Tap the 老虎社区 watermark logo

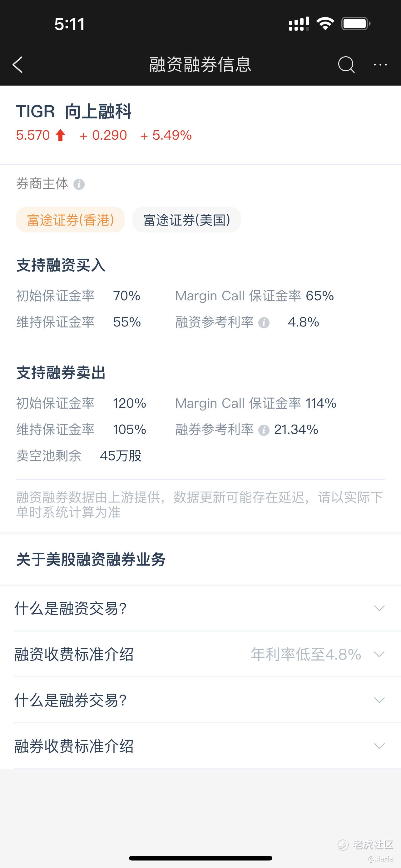pyautogui.click(x=365, y=845)
